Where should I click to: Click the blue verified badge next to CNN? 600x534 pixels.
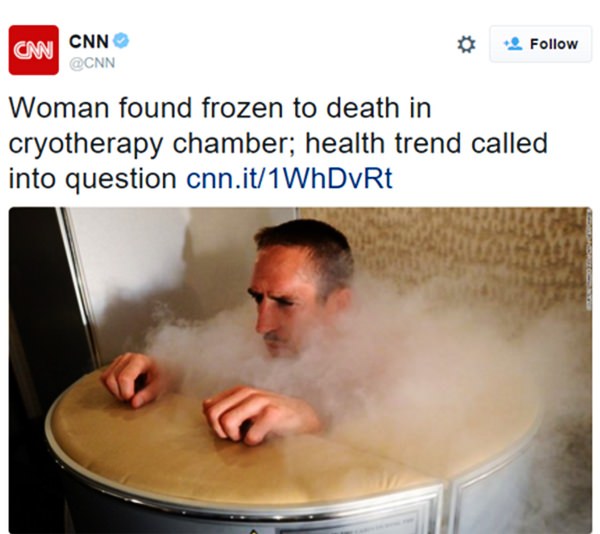point(121,40)
